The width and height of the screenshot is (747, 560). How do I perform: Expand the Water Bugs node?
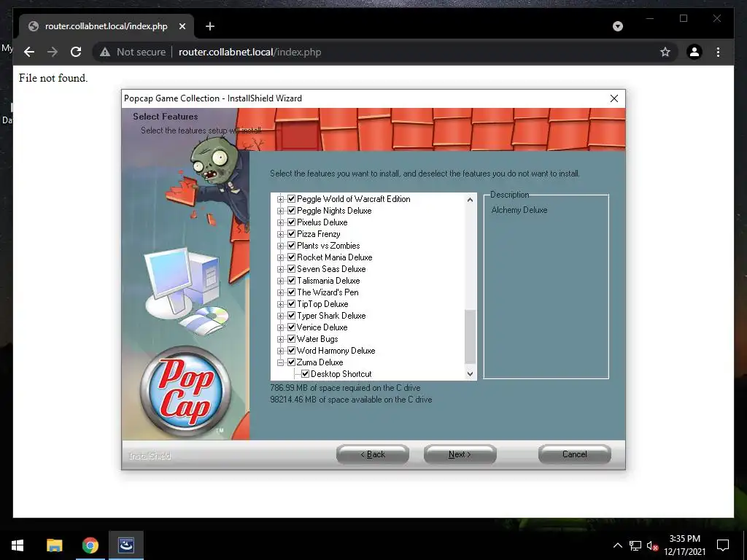(x=280, y=340)
